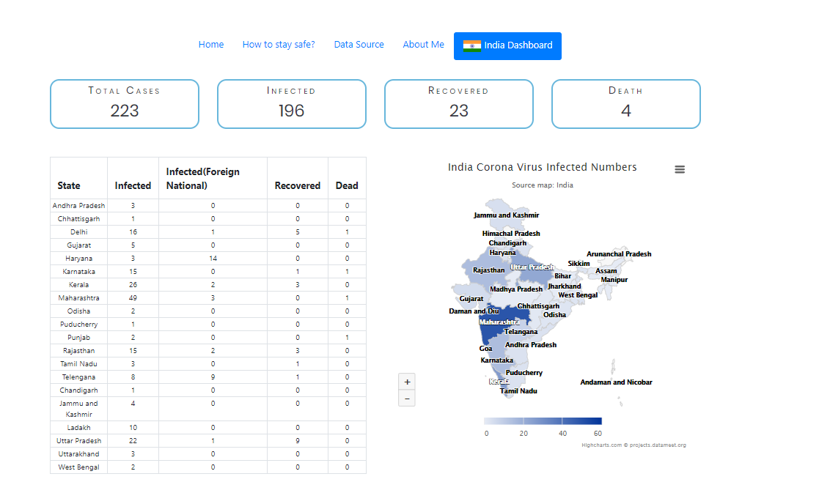Go to the Home page
The height and width of the screenshot is (504, 830).
pyautogui.click(x=210, y=45)
